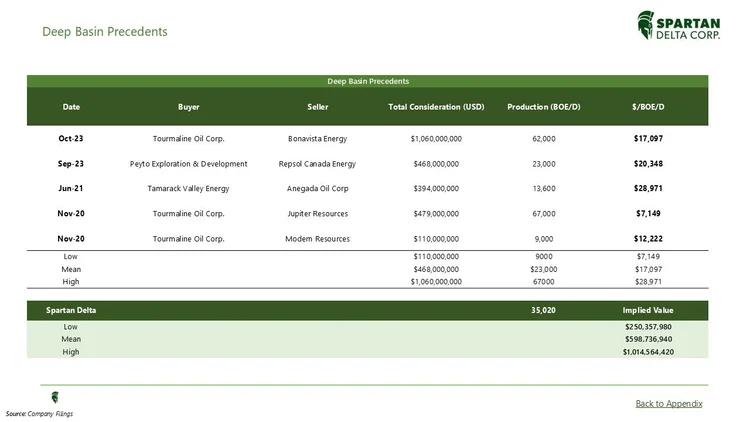Click the Seller column header
This screenshot has height=422, width=750.
pos(318,107)
